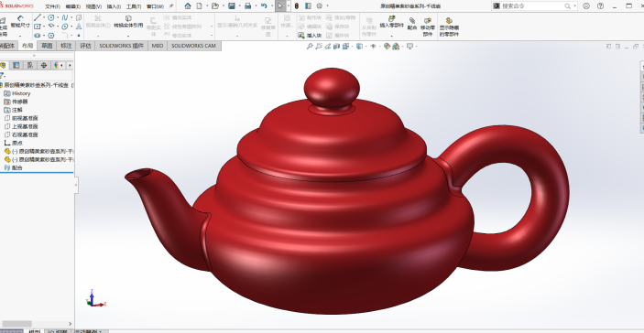Open the 工具(T) Tools menu
Viewport: 644px width, 333px height.
[134, 6]
